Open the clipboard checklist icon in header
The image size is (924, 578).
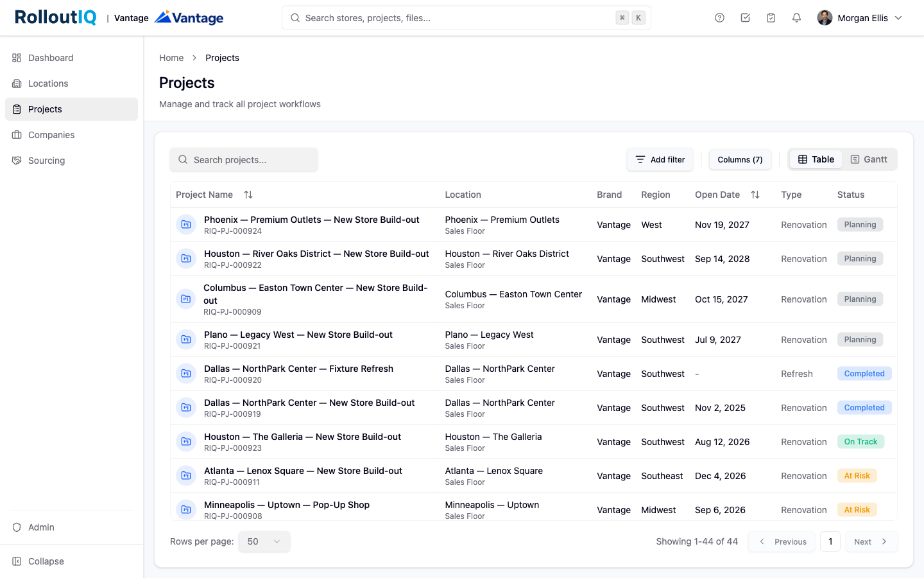click(771, 18)
